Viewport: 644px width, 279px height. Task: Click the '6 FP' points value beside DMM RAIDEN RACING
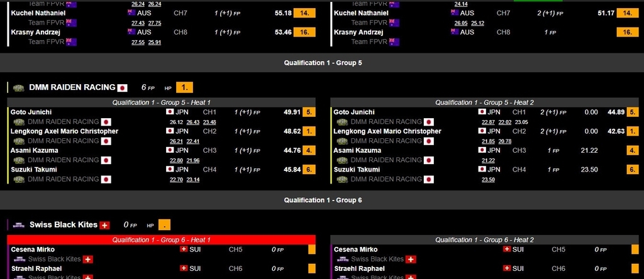coord(148,88)
